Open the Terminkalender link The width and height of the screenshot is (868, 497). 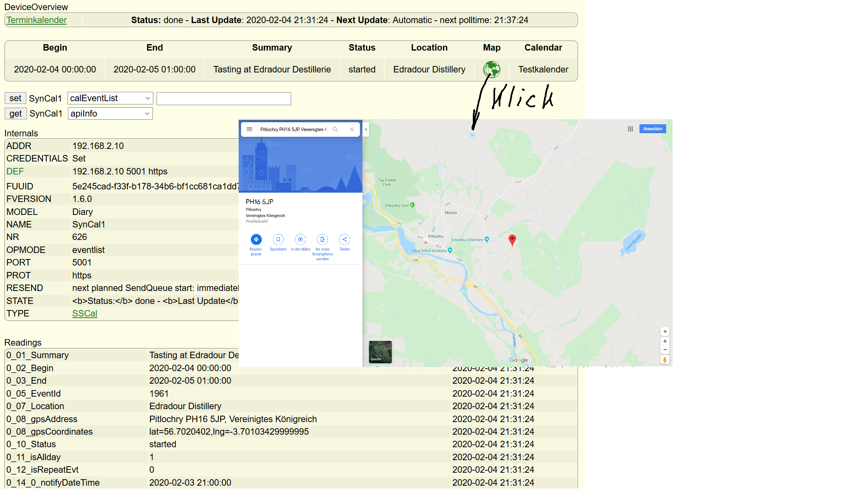(x=36, y=20)
